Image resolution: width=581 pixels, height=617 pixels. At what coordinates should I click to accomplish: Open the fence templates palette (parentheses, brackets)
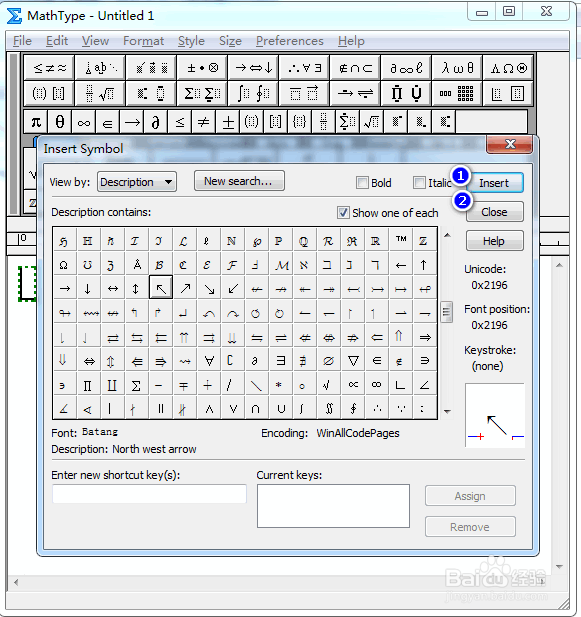point(49,94)
